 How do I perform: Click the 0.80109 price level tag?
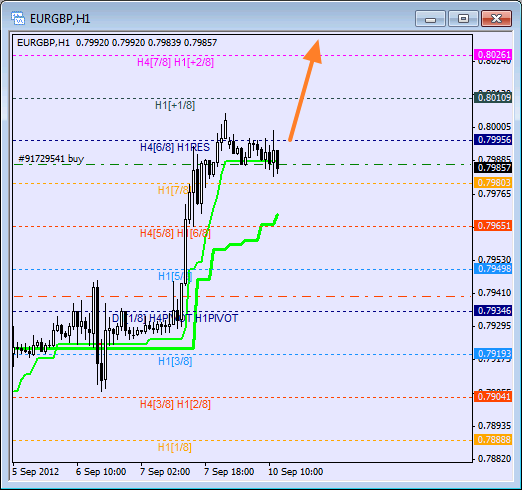[493, 98]
